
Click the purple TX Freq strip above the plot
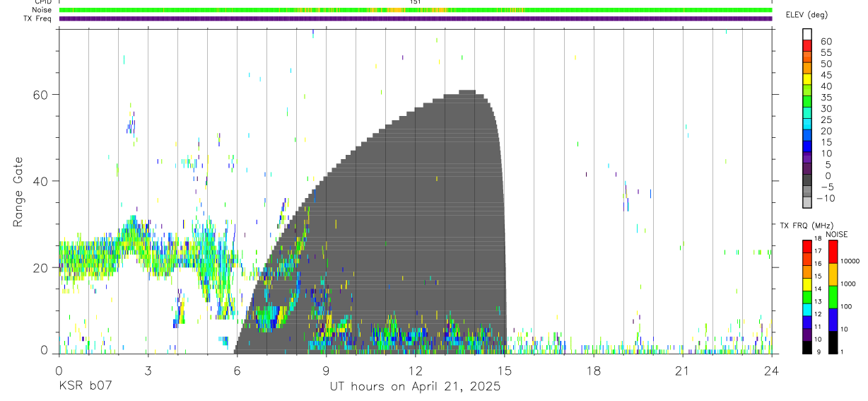416,18
